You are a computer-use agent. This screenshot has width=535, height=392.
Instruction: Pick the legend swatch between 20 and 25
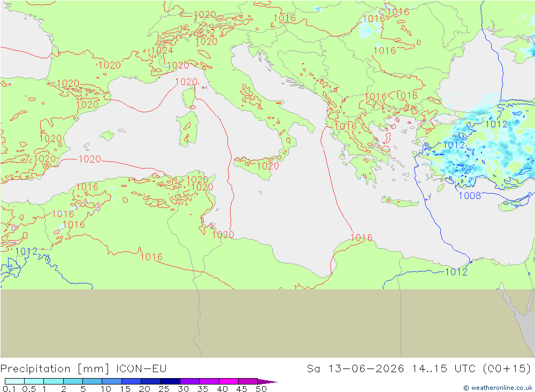[151, 381]
